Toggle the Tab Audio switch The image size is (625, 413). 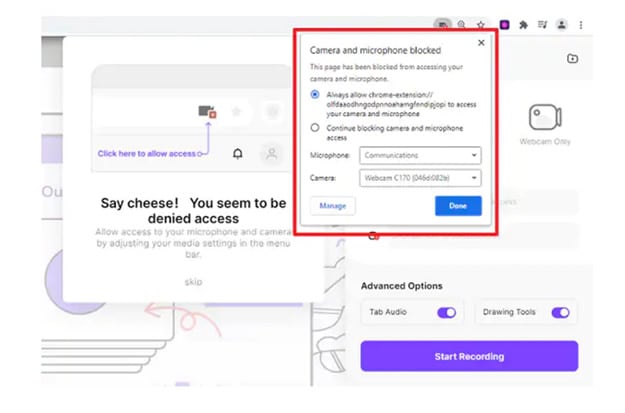[446, 312]
